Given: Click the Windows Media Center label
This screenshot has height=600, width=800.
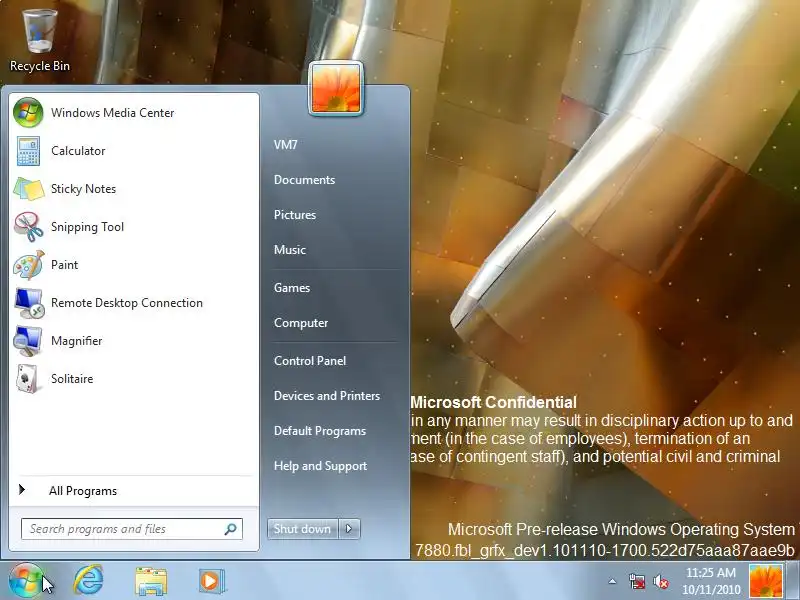Looking at the screenshot, I should coord(113,113).
